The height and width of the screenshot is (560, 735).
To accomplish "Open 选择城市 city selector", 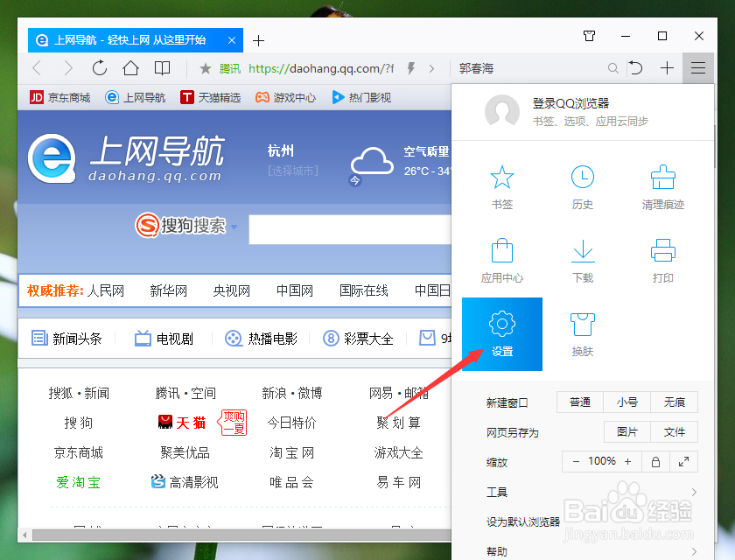I will click(x=293, y=171).
